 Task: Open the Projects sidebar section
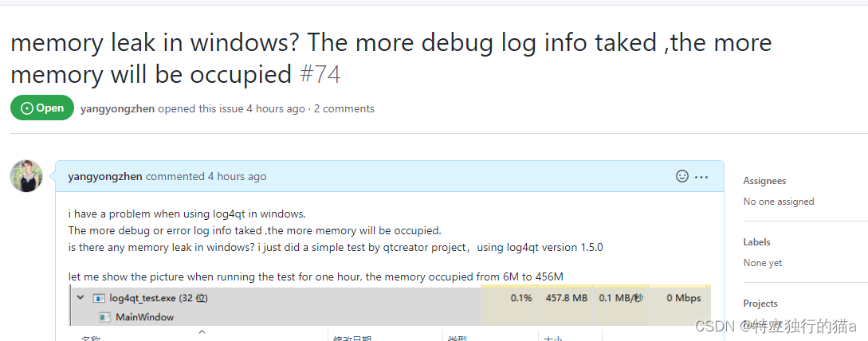(x=760, y=304)
